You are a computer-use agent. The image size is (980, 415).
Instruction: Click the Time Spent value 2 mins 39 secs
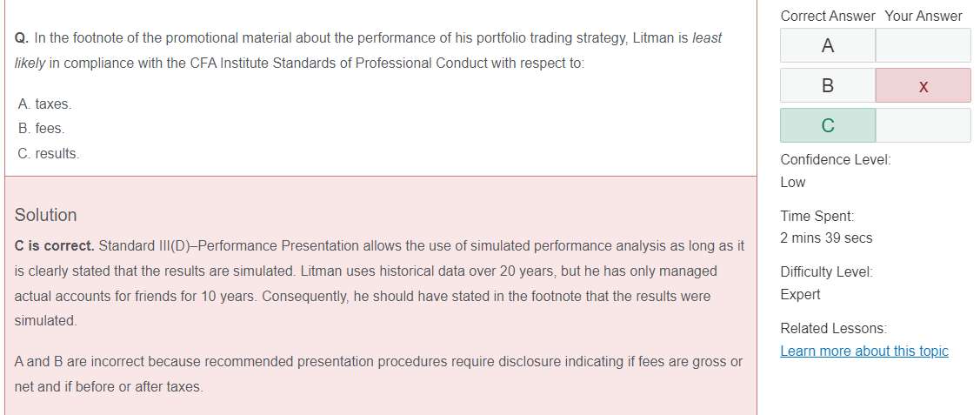click(826, 238)
